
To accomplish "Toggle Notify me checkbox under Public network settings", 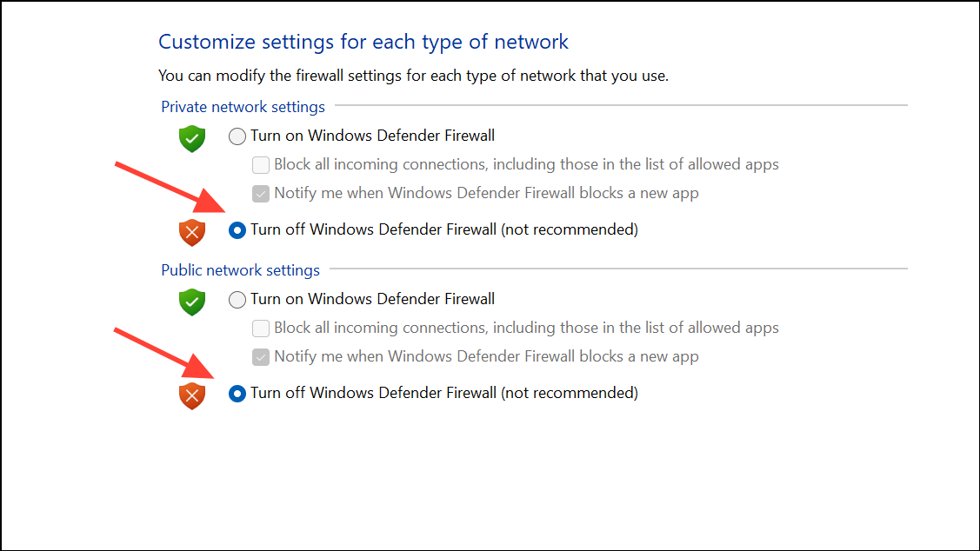I will coord(261,356).
